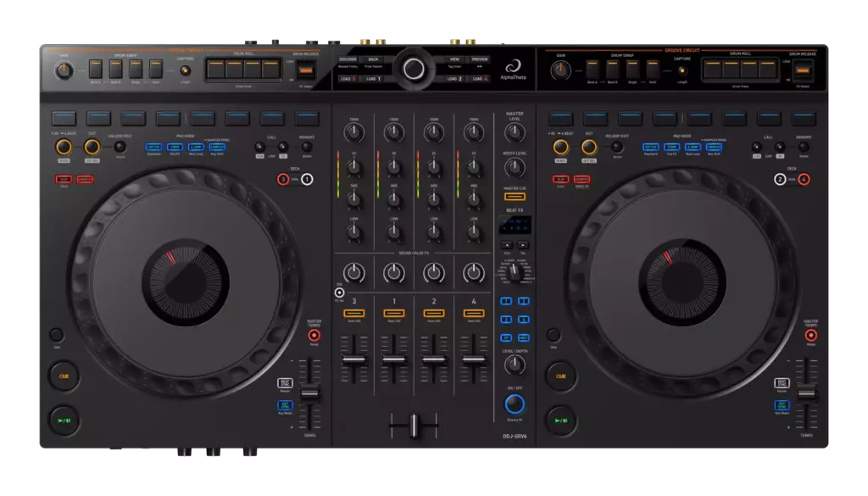
Task: Click the left deck loop OUT button
Action: [92, 148]
